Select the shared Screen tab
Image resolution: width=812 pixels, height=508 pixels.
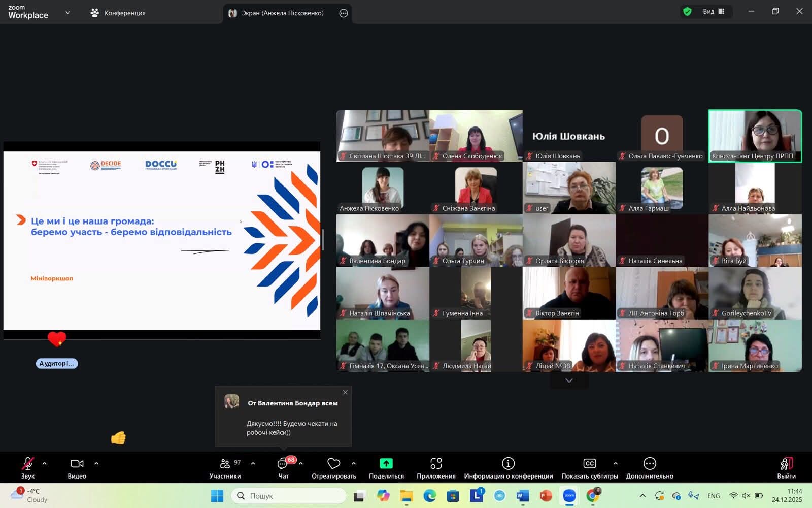pyautogui.click(x=282, y=13)
